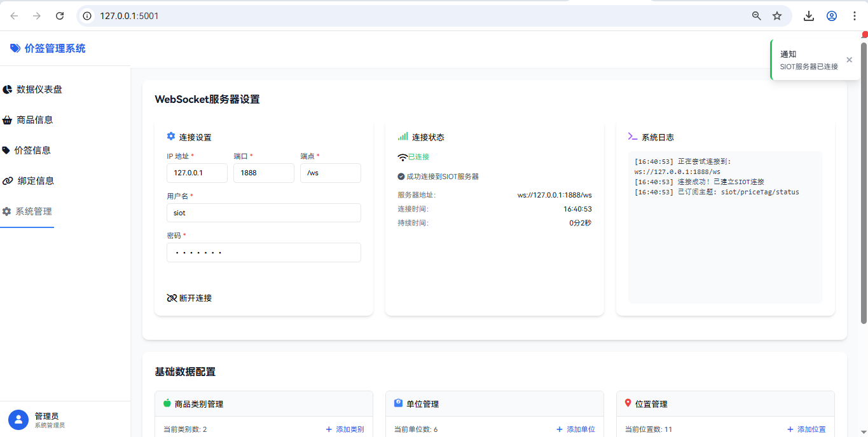The height and width of the screenshot is (437, 868).
Task: Click the red location pin icon
Action: click(628, 403)
